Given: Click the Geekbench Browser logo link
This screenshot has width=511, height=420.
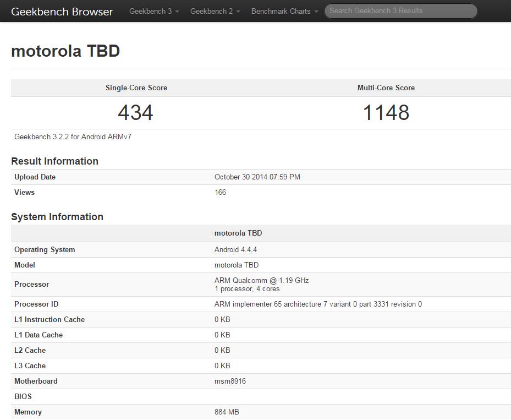Looking at the screenshot, I should click(62, 11).
